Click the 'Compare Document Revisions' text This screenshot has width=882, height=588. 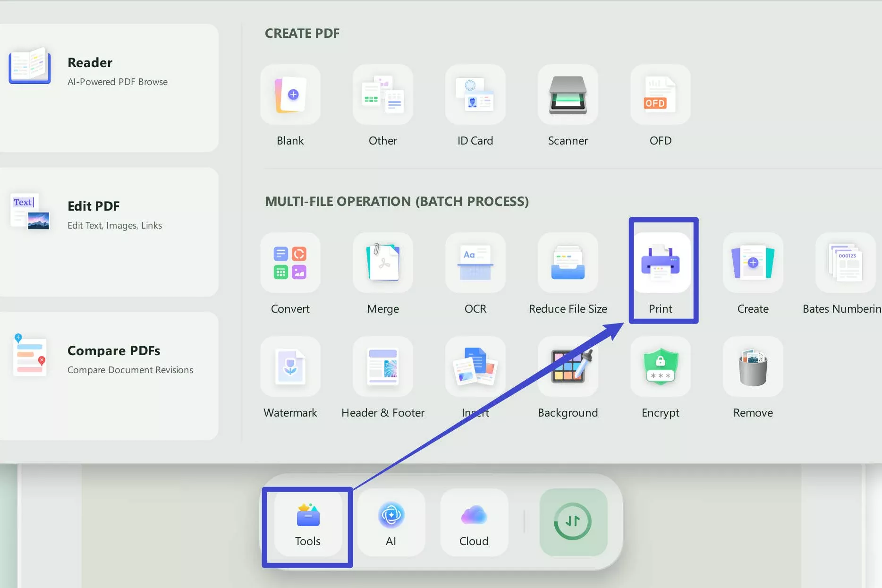point(130,370)
